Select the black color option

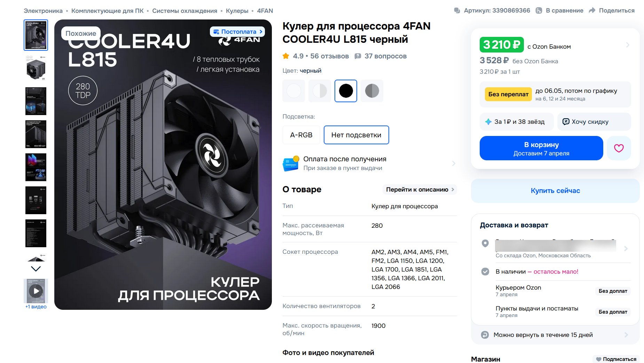click(x=346, y=91)
